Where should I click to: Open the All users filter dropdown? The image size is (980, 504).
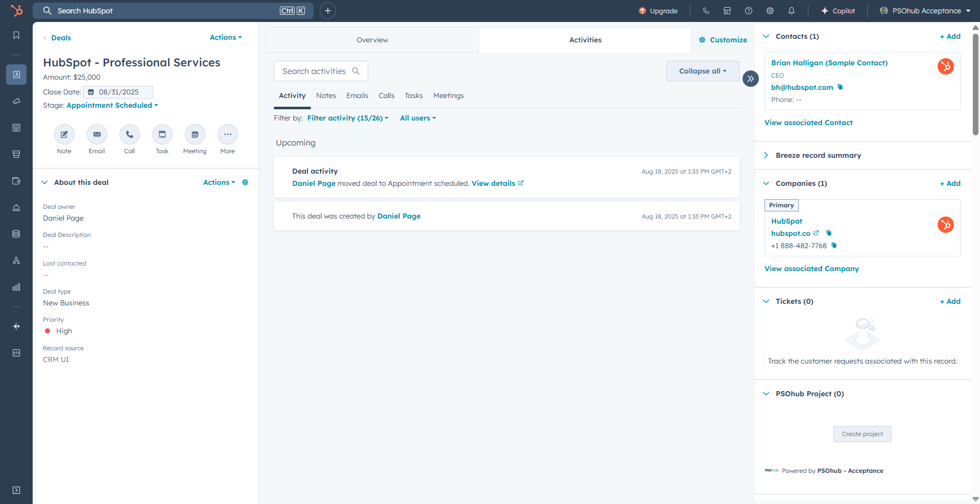click(x=418, y=118)
